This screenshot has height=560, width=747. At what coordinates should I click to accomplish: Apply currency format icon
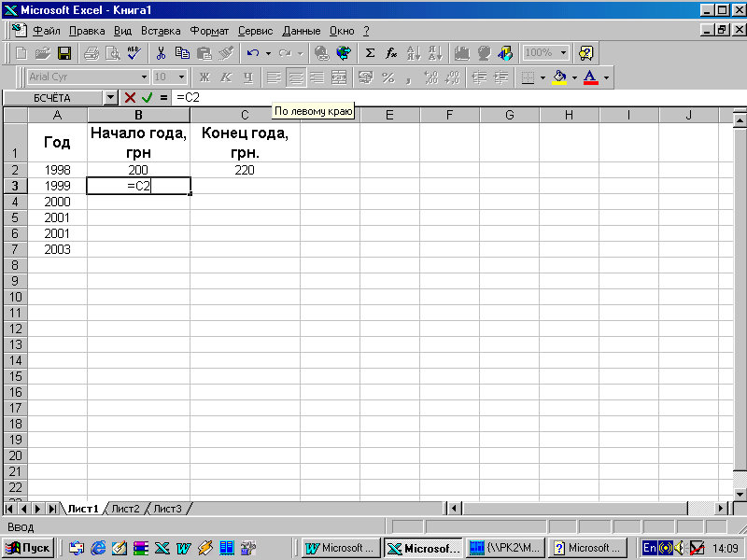366,77
